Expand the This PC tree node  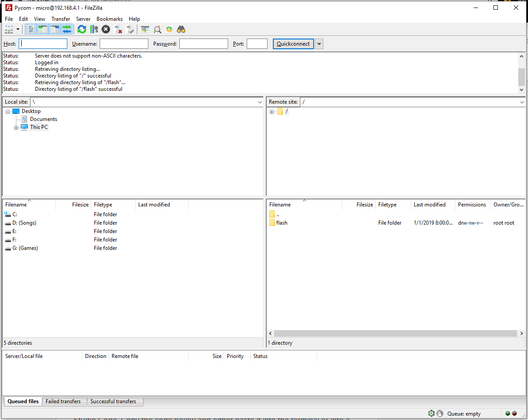coord(16,128)
